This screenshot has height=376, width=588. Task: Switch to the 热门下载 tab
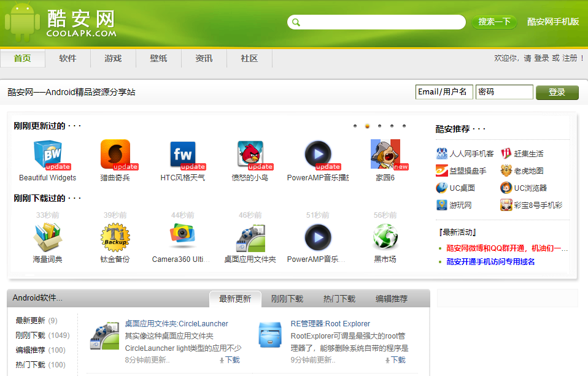pos(339,299)
